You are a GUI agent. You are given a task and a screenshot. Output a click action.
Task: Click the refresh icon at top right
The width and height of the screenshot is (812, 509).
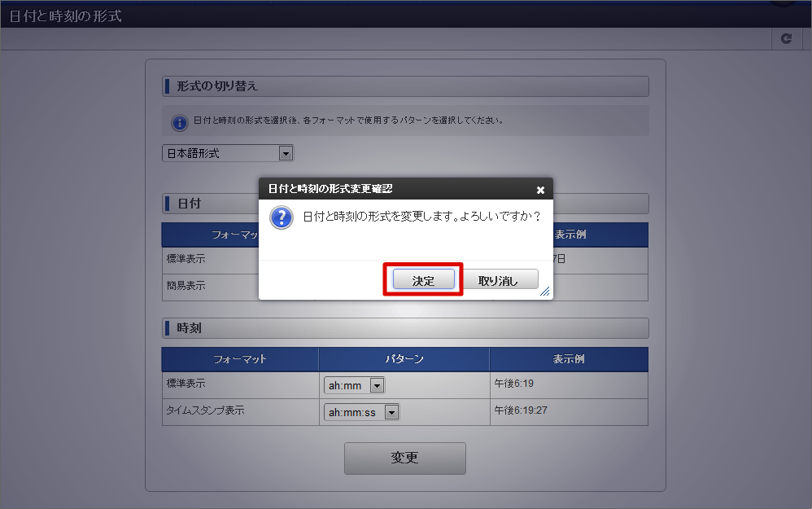[x=786, y=38]
